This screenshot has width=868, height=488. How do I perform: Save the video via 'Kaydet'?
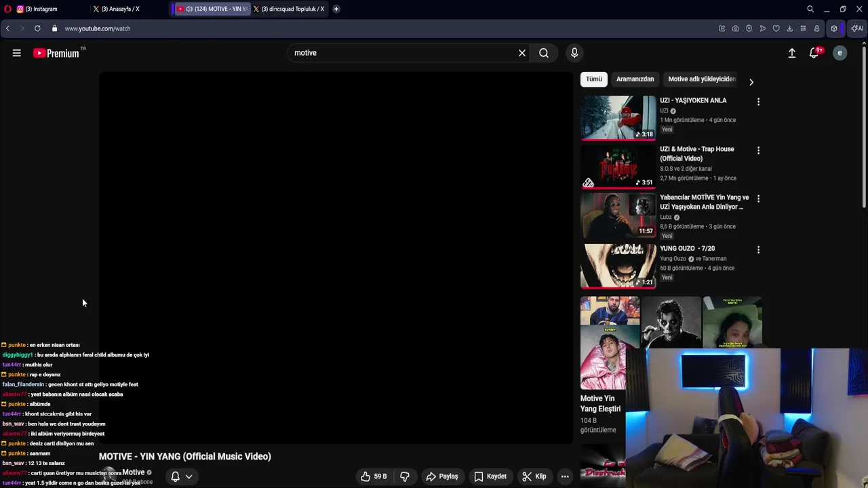[490, 476]
